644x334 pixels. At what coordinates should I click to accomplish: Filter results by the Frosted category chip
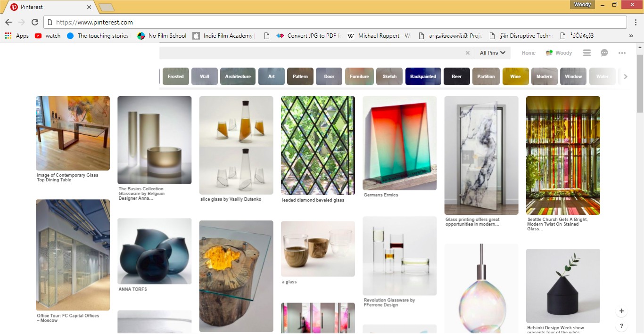point(175,76)
